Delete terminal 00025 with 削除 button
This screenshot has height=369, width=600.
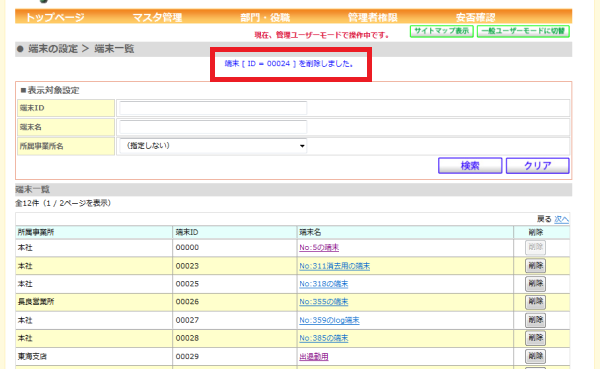click(x=535, y=284)
